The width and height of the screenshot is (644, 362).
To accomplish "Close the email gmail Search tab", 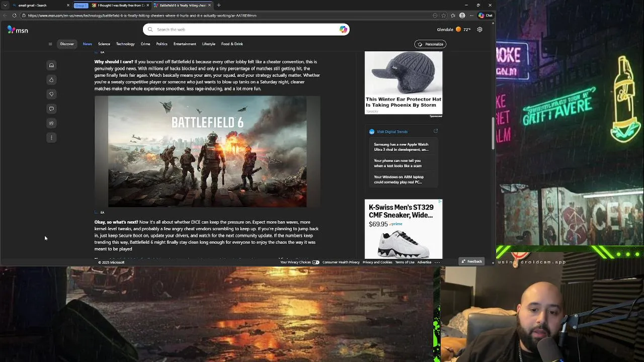I will (68, 5).
